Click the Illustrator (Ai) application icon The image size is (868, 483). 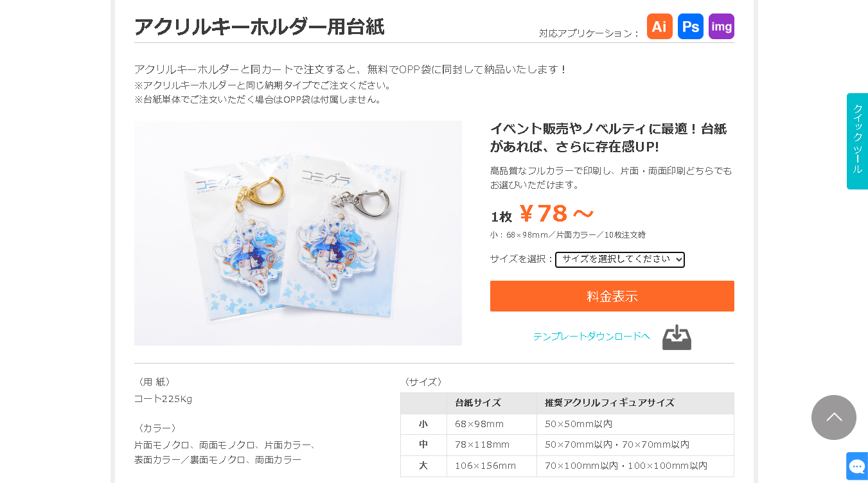point(659,26)
